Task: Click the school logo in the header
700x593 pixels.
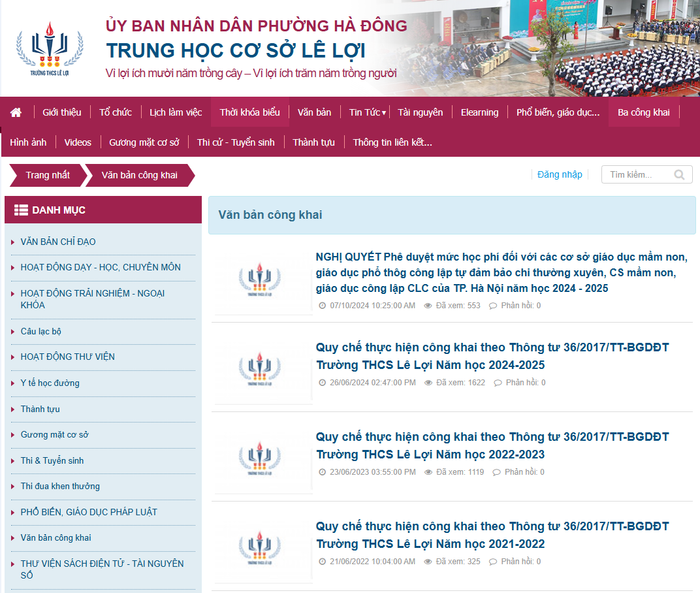Action: 50,49
